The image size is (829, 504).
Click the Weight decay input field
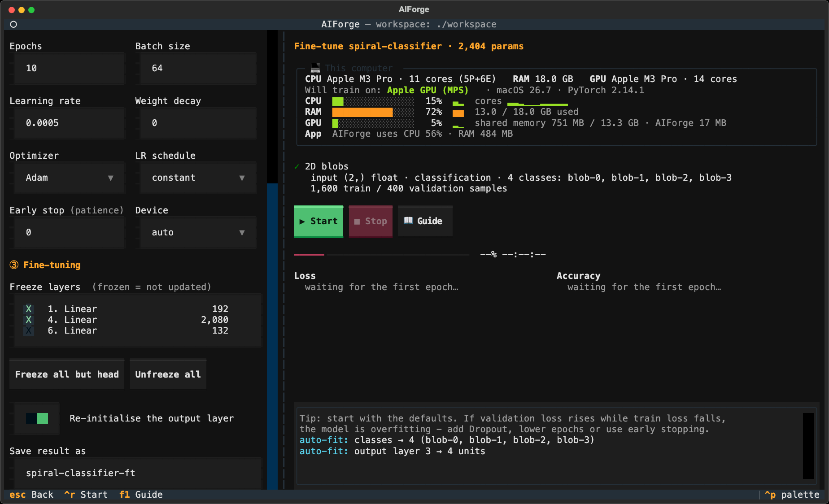[198, 123]
